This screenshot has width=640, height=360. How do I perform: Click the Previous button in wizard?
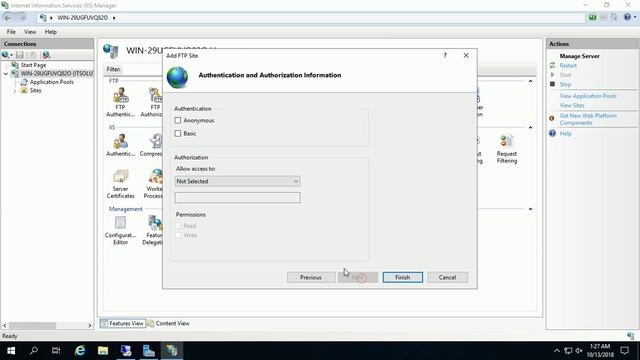point(311,278)
